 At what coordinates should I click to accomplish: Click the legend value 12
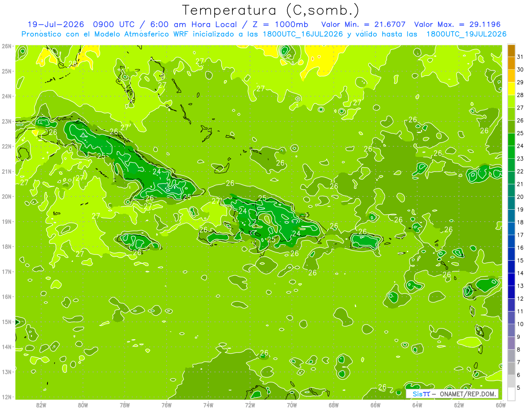pos(520,298)
